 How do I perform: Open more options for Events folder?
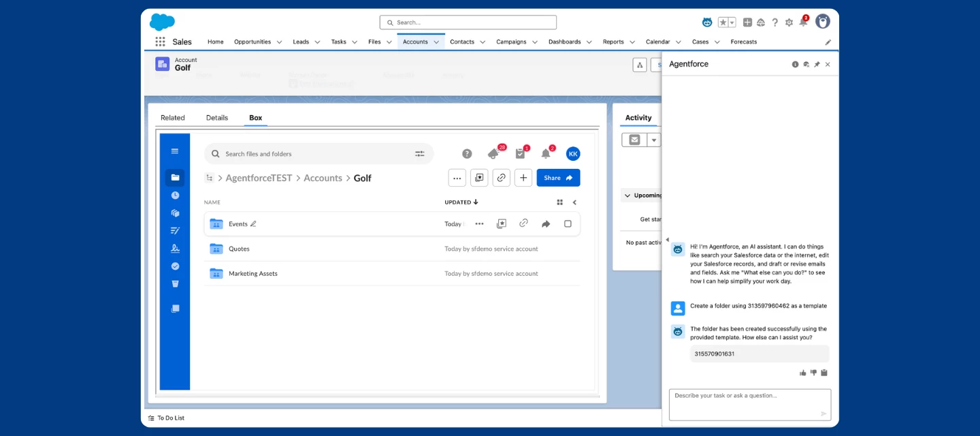pyautogui.click(x=479, y=223)
